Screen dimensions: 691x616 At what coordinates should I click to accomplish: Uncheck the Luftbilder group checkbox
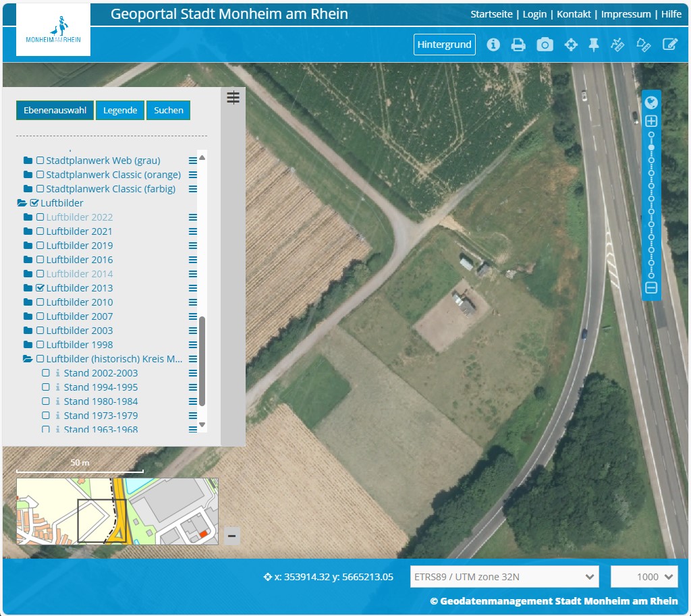pyautogui.click(x=34, y=202)
